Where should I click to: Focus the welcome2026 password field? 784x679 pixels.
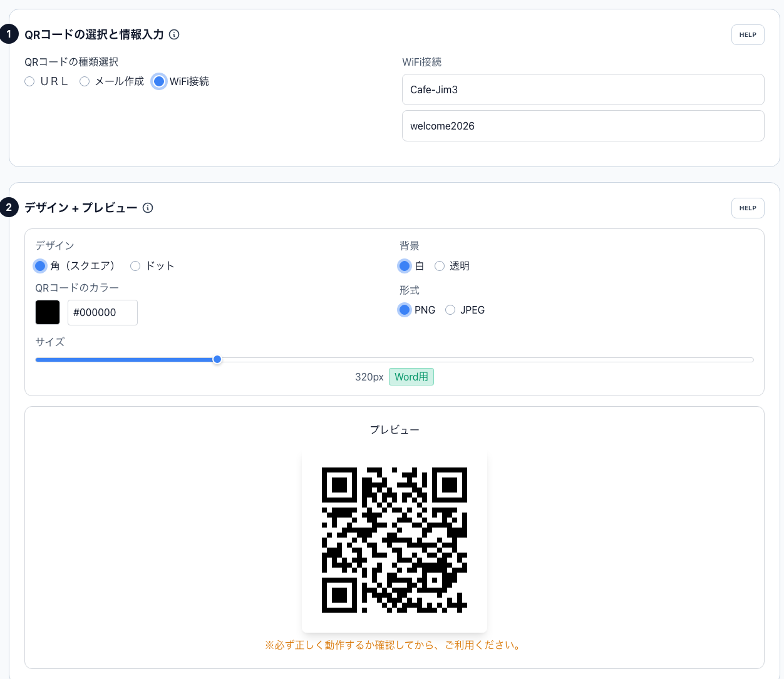(x=583, y=126)
